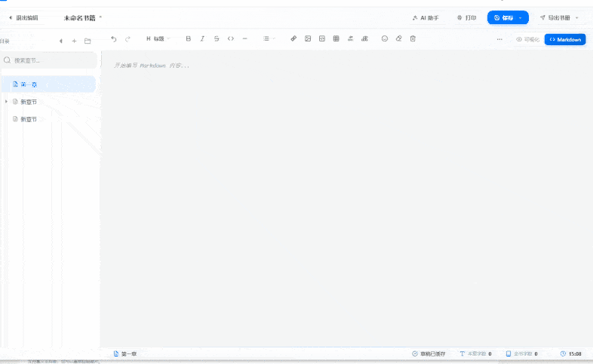
Task: Add a new chapter with the plus icon
Action: point(74,41)
